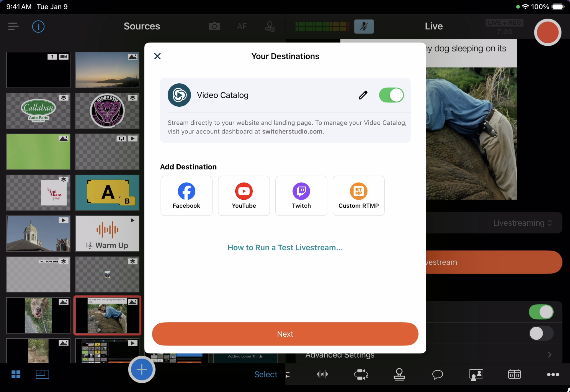Open the chat bubble icon in bottom toolbar
The image size is (570, 392).
click(437, 374)
